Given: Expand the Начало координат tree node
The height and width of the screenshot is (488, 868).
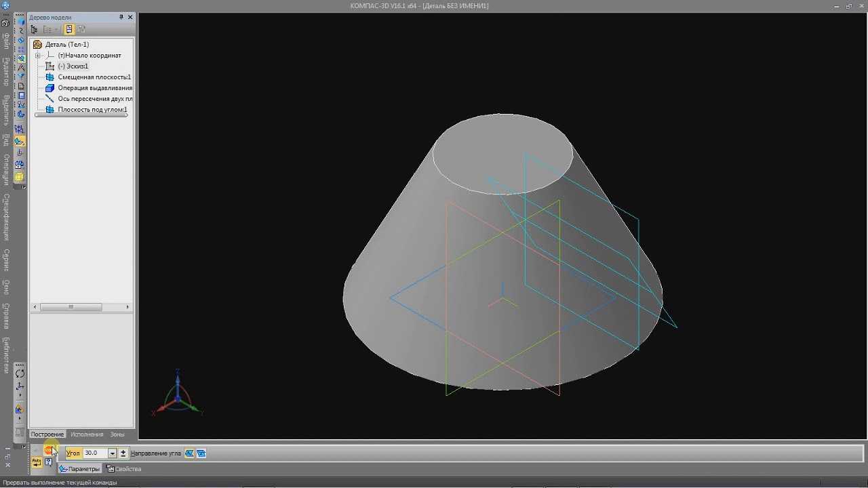Looking at the screenshot, I should [38, 56].
